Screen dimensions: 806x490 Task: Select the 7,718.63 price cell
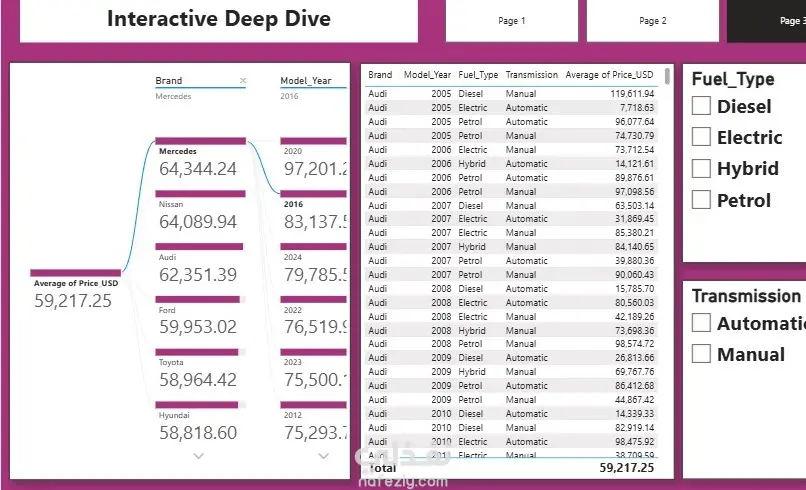tap(637, 107)
